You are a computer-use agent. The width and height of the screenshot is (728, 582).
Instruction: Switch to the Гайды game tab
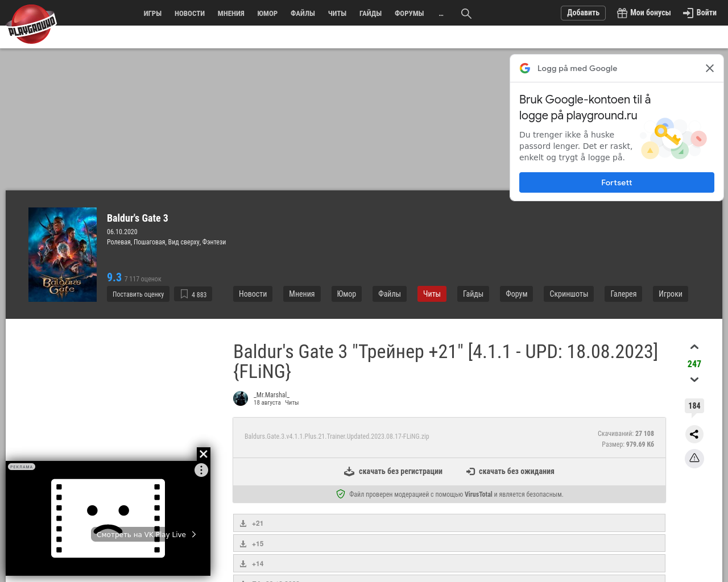[473, 294]
